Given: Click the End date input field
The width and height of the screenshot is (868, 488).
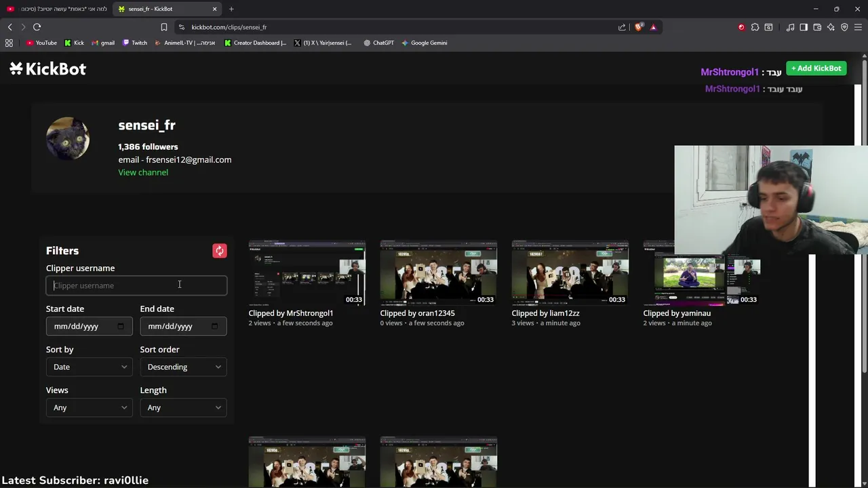Looking at the screenshot, I should 183,326.
